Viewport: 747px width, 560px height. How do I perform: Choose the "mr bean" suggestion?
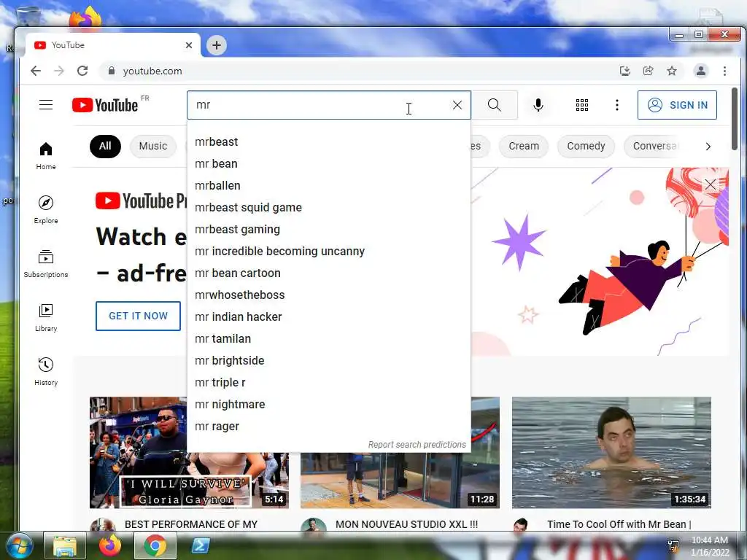point(329,164)
